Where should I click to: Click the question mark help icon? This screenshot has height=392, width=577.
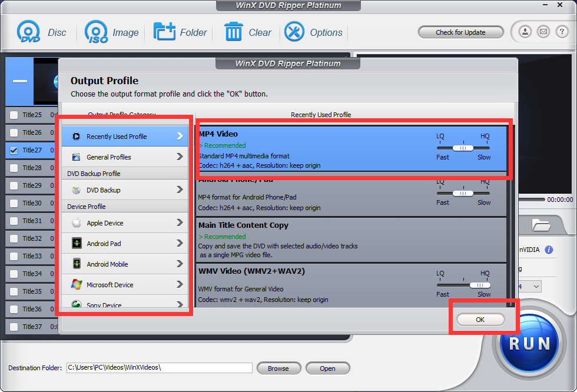[562, 32]
